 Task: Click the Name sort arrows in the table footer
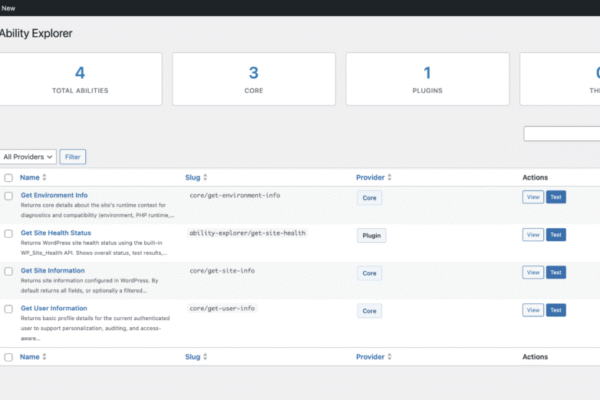coord(44,357)
